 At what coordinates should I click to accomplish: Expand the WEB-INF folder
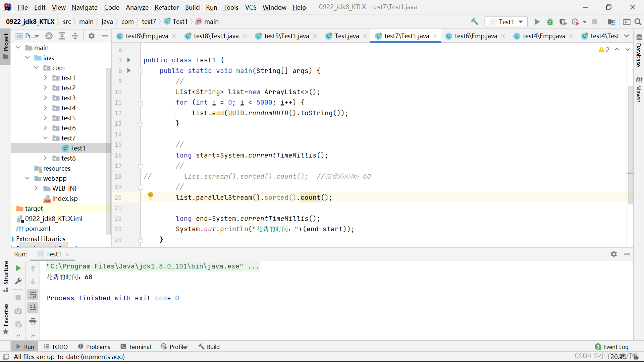[37, 188]
